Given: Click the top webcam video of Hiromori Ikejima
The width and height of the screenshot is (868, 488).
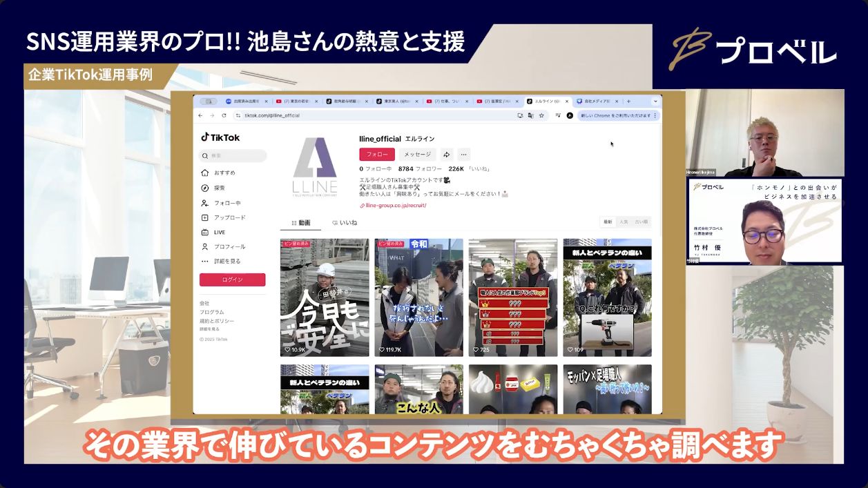Looking at the screenshot, I should click(764, 133).
